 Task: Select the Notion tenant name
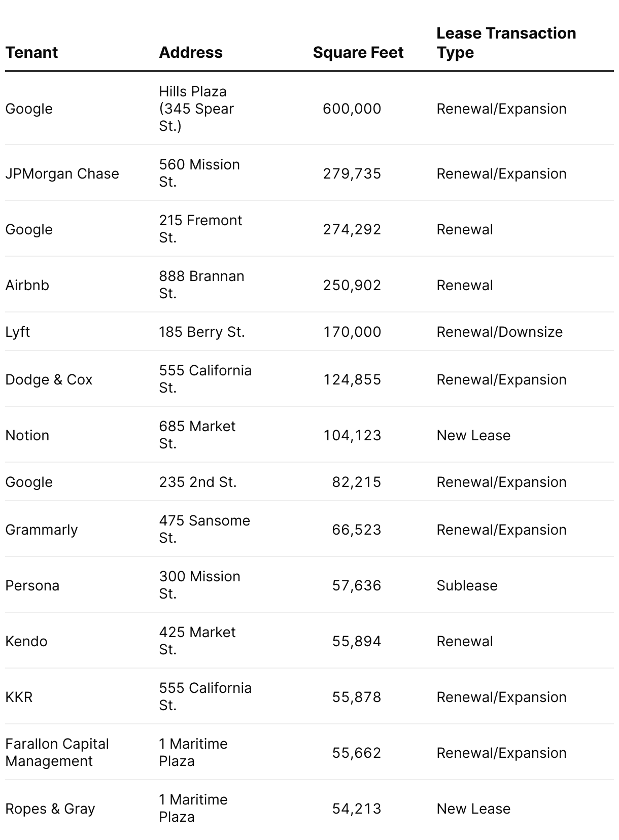point(27,435)
